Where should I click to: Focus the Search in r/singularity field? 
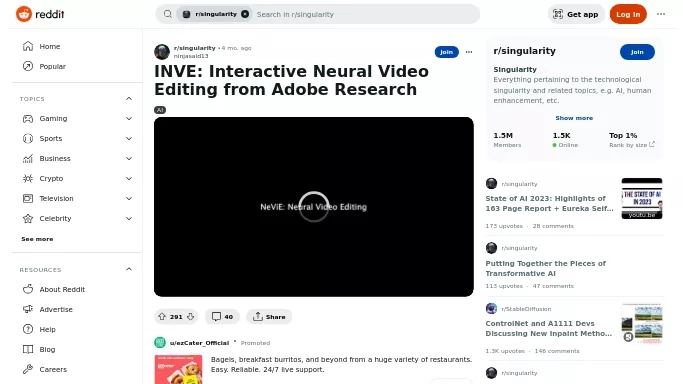tap(366, 14)
